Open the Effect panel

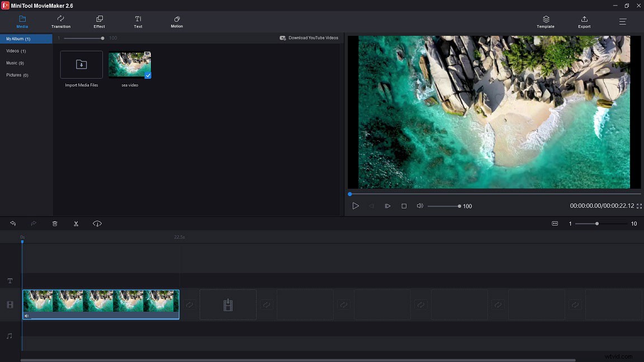pyautogui.click(x=99, y=22)
